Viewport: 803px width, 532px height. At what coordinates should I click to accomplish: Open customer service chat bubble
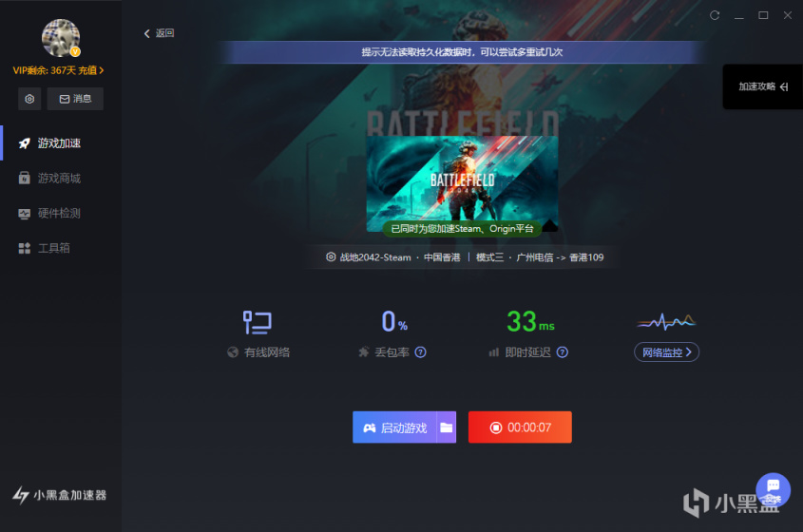[x=773, y=489]
